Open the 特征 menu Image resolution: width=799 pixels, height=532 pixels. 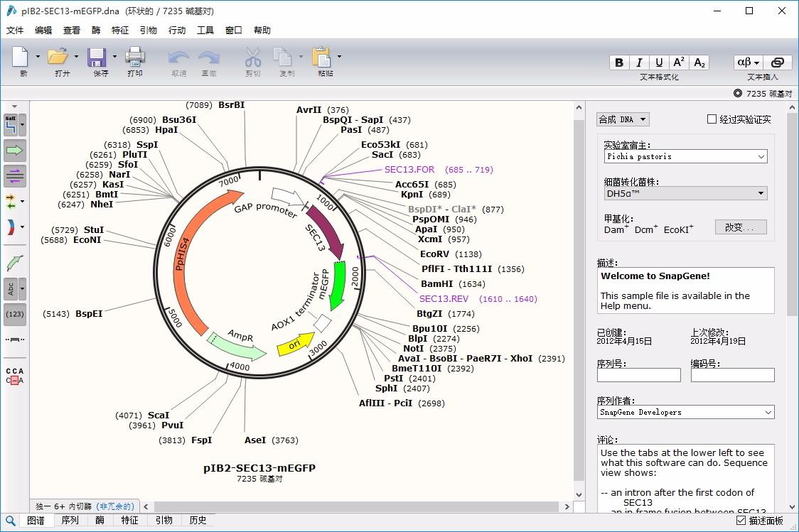pos(120,30)
